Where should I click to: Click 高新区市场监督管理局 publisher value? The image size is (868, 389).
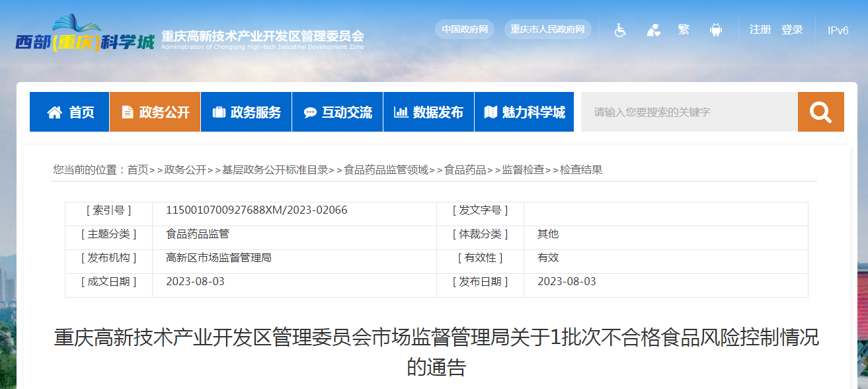pyautogui.click(x=219, y=258)
